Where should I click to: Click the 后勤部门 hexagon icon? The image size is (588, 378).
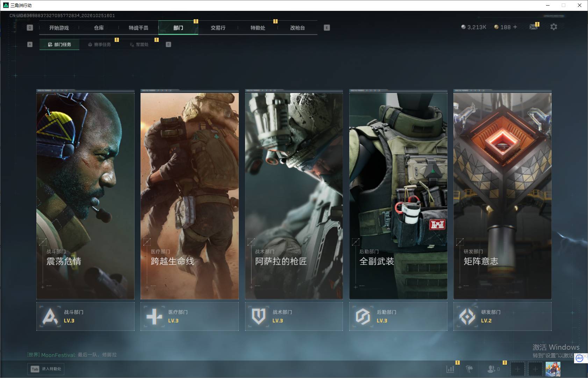[363, 317]
